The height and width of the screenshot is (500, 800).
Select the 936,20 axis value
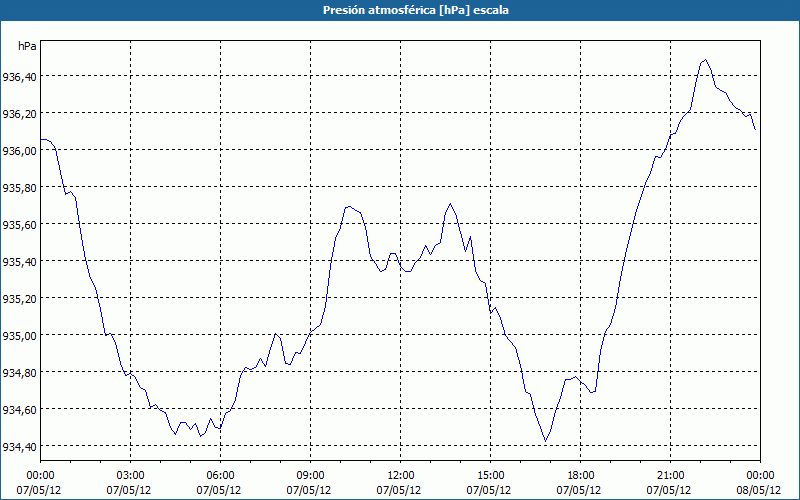(x=19, y=114)
